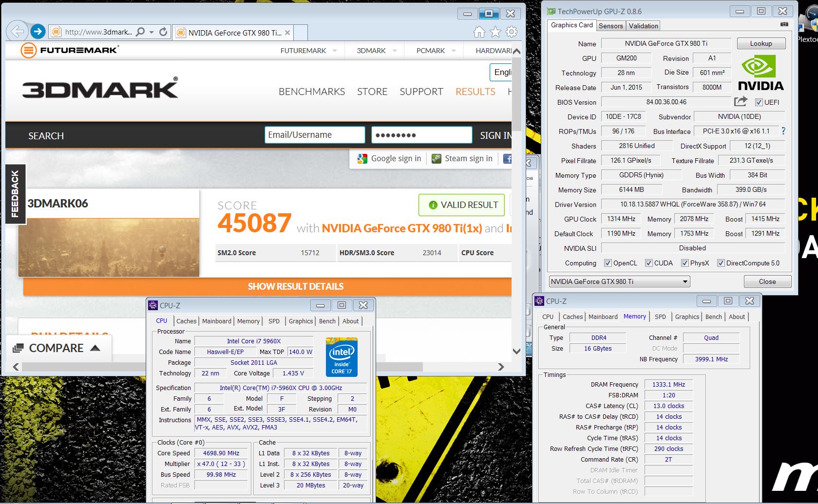The height and width of the screenshot is (504, 818).
Task: Click the browser vertical scrollbar up arrow
Action: click(516, 51)
